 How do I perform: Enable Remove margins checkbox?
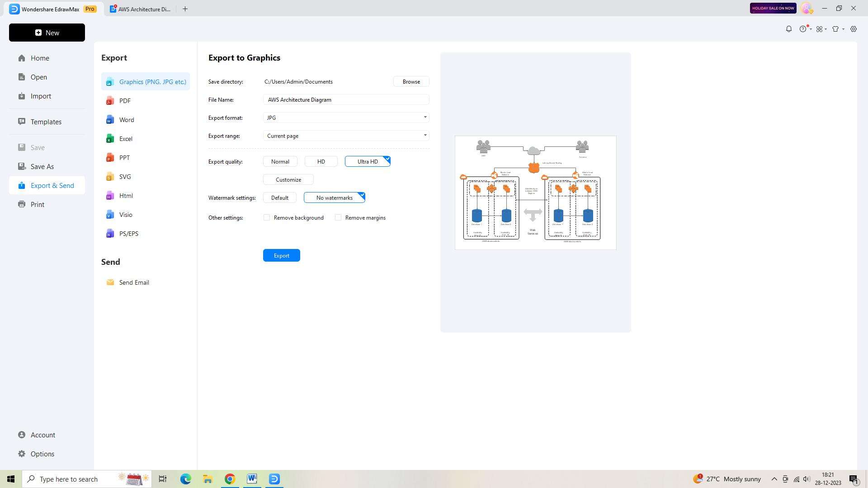tap(338, 217)
